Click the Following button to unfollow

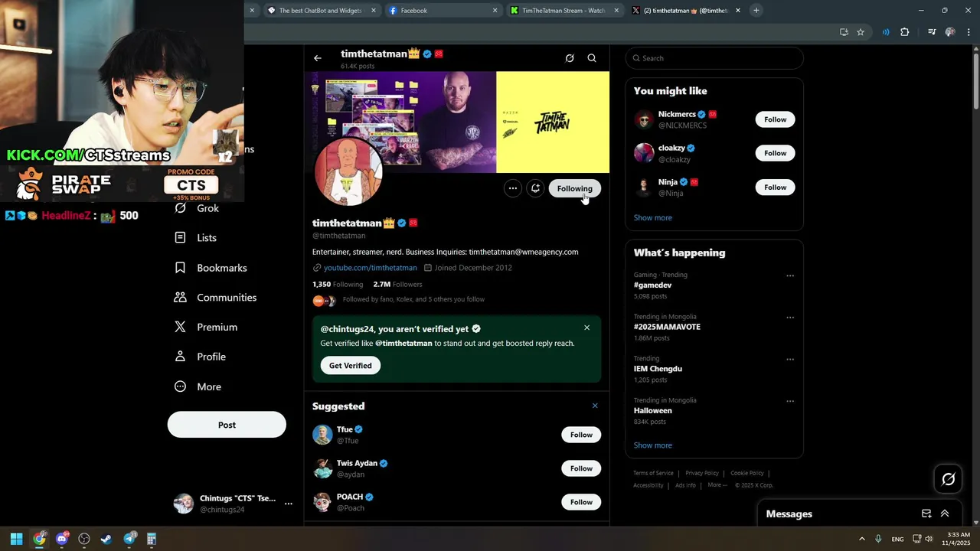[x=575, y=188]
